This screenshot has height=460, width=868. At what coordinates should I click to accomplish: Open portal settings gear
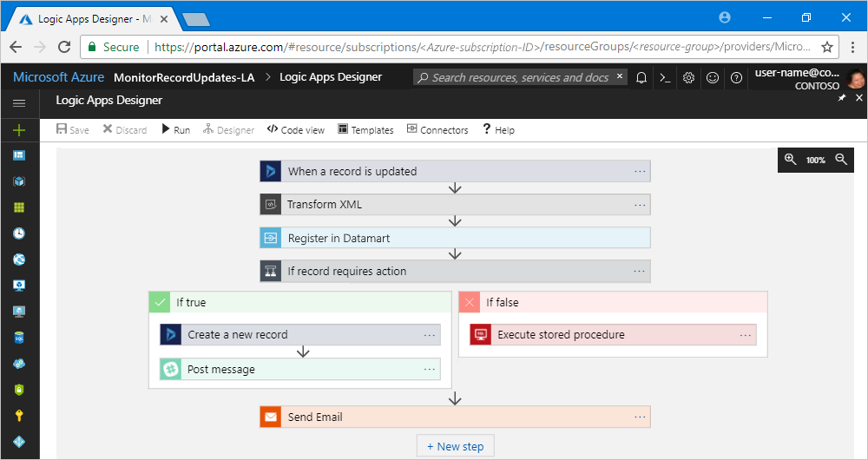point(688,77)
